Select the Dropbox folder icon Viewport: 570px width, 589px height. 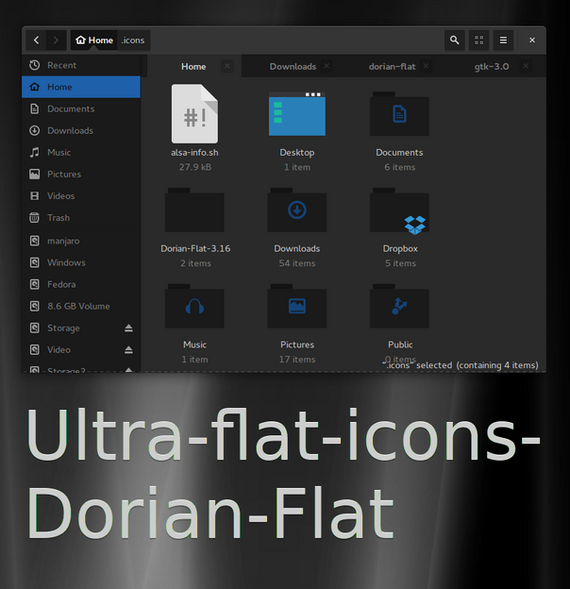(400, 211)
